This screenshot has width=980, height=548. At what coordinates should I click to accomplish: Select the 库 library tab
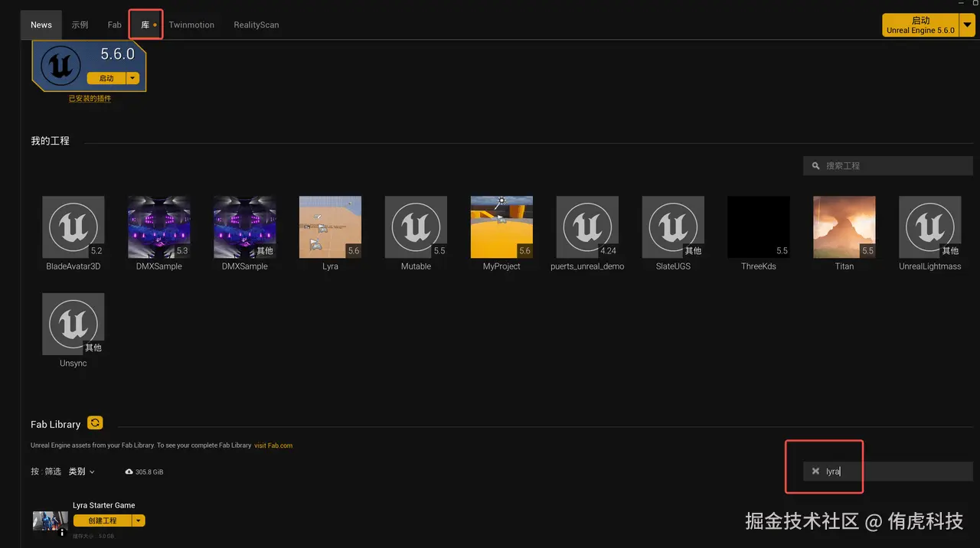click(145, 24)
